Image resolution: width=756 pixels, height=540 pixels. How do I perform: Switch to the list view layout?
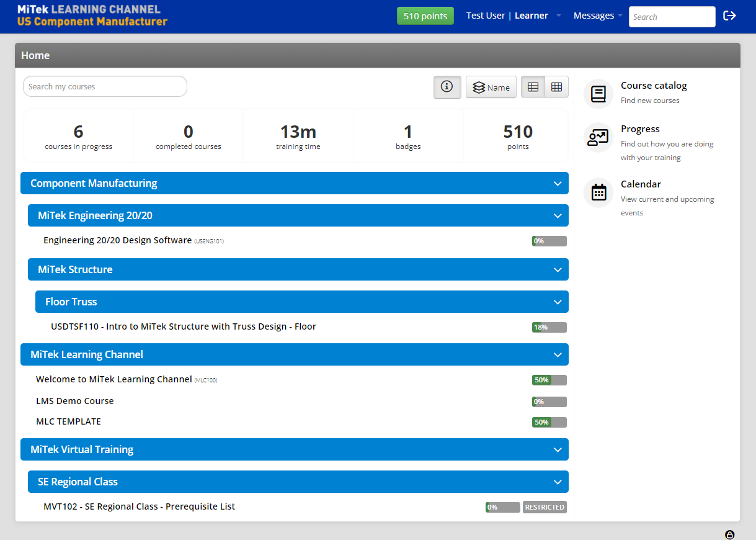click(533, 88)
